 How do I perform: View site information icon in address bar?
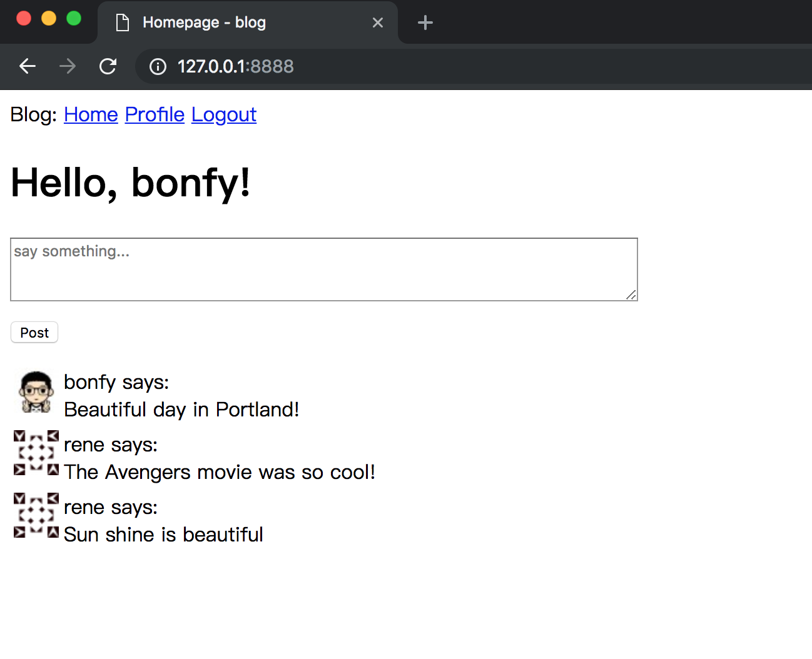(158, 66)
